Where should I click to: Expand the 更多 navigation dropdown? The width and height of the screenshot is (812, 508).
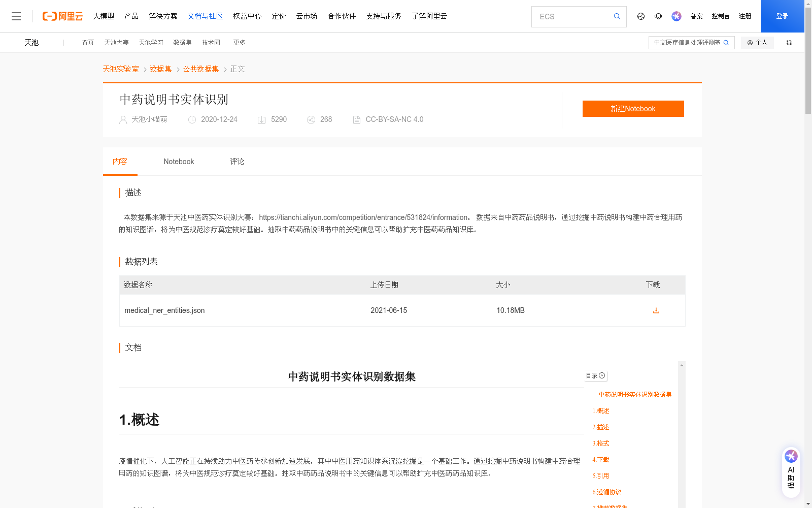click(239, 43)
